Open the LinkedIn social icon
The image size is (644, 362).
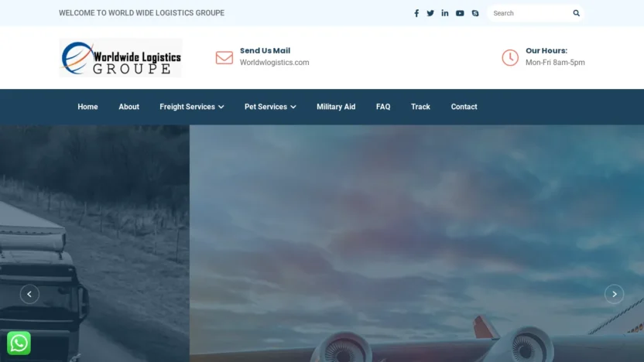coord(445,13)
